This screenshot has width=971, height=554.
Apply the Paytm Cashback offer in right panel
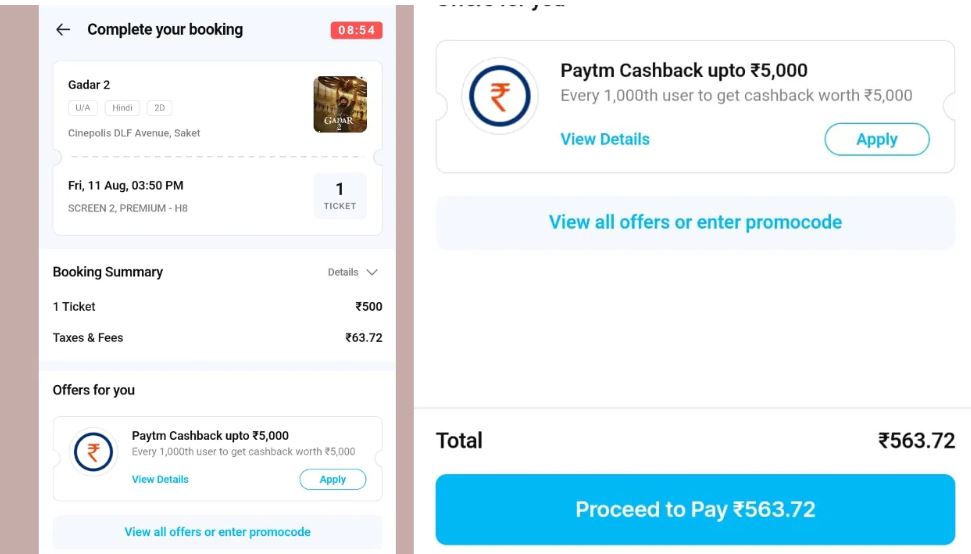point(877,139)
